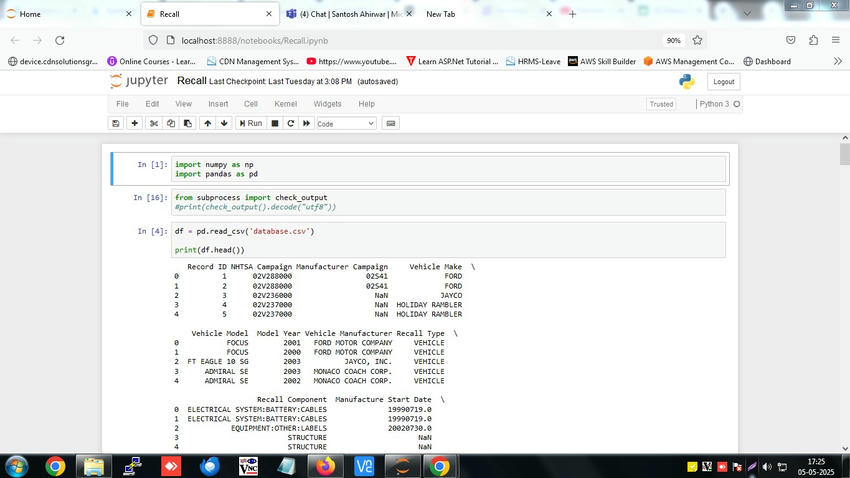This screenshot has width=850, height=478.
Task: Open the browser application menu
Action: click(x=835, y=40)
